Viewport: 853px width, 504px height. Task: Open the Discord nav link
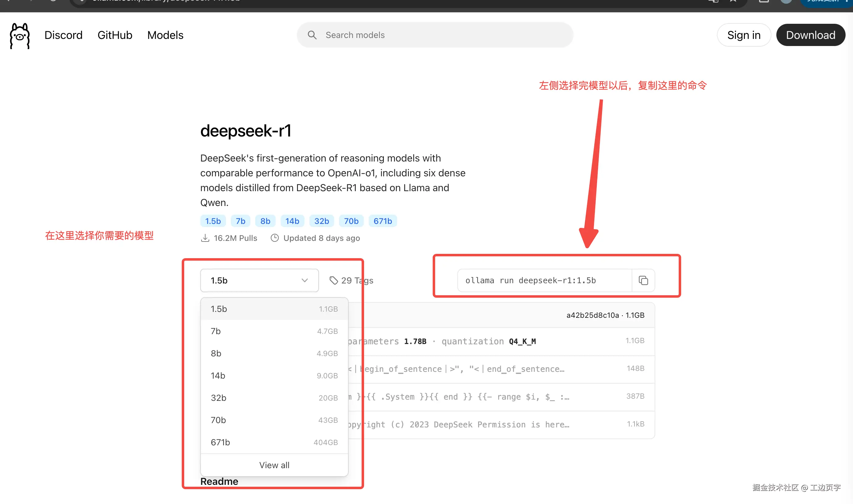pyautogui.click(x=63, y=35)
